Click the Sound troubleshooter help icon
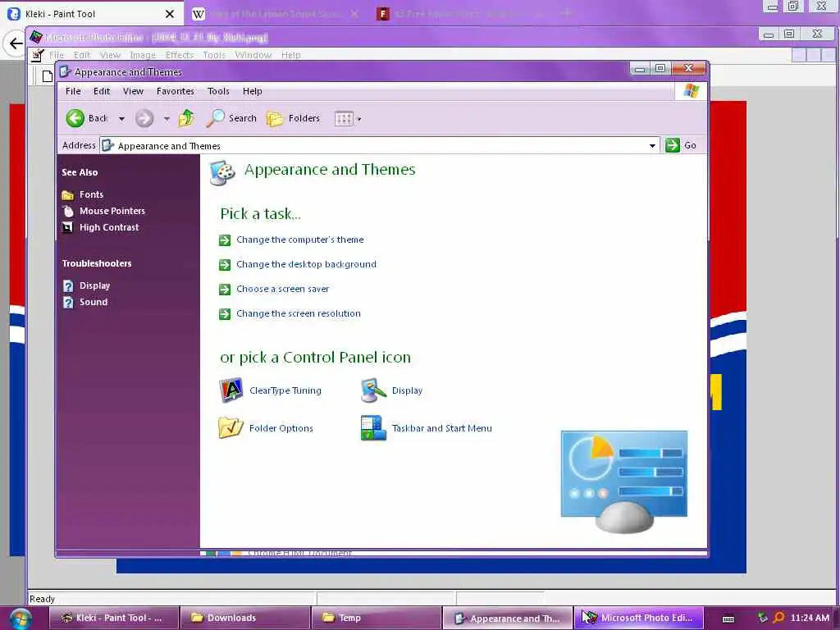The height and width of the screenshot is (630, 840). 68,303
